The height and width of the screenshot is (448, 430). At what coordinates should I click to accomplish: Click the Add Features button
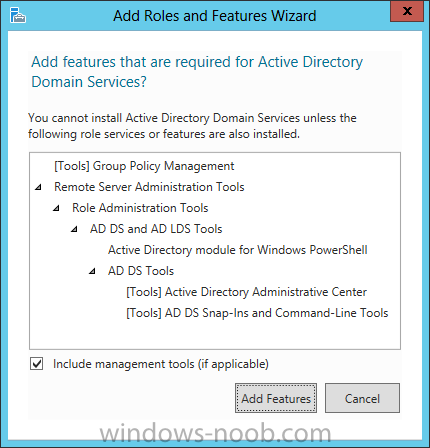(x=276, y=398)
